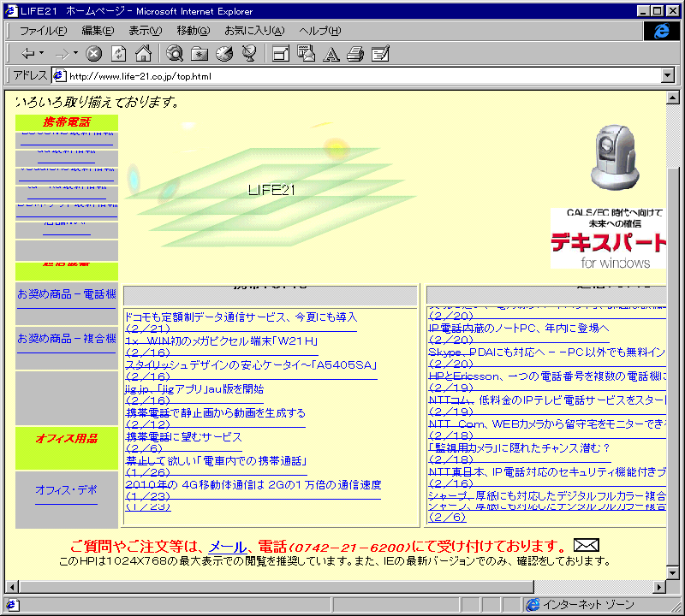Open the 携帯電話に望むサービス link

pyautogui.click(x=183, y=437)
